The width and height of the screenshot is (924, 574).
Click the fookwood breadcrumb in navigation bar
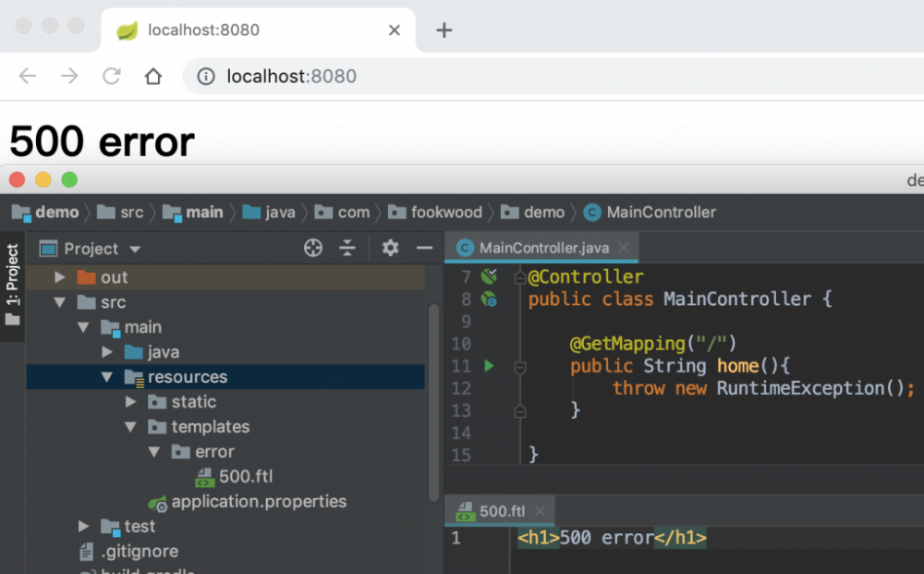(x=446, y=213)
